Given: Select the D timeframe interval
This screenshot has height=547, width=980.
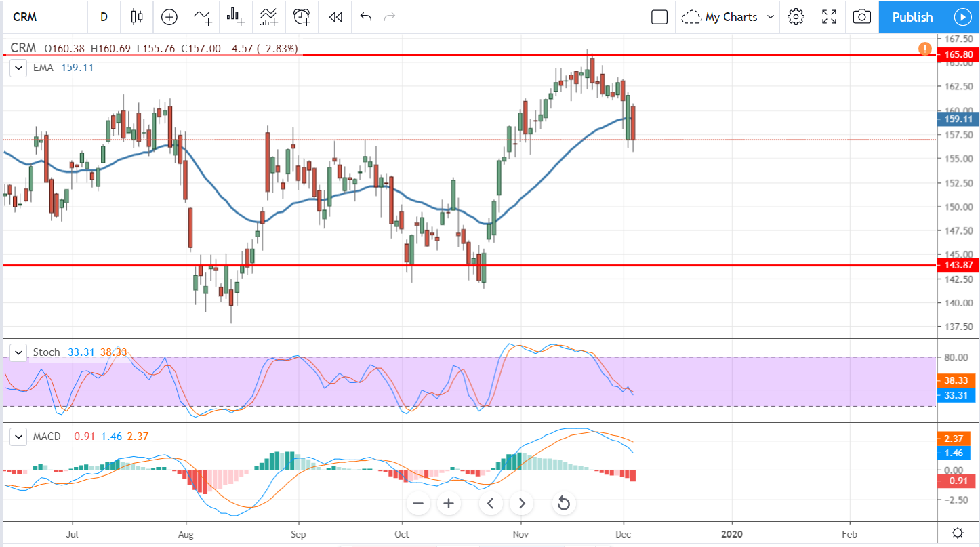Looking at the screenshot, I should (x=104, y=17).
